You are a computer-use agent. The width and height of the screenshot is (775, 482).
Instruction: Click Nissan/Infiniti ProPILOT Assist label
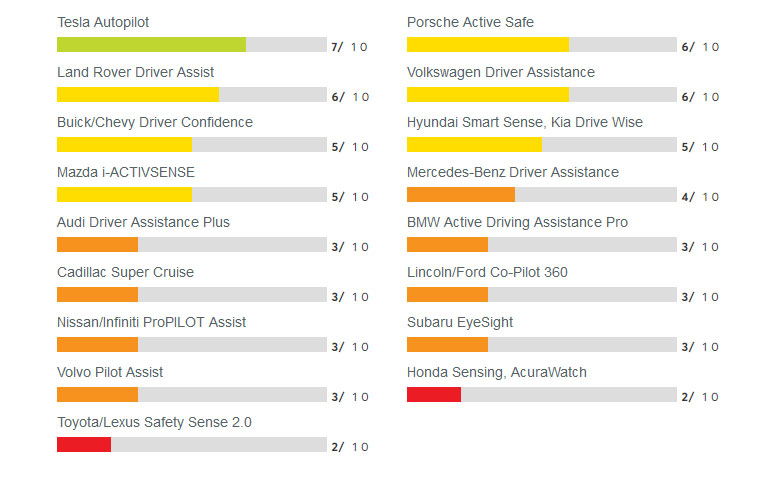click(151, 322)
